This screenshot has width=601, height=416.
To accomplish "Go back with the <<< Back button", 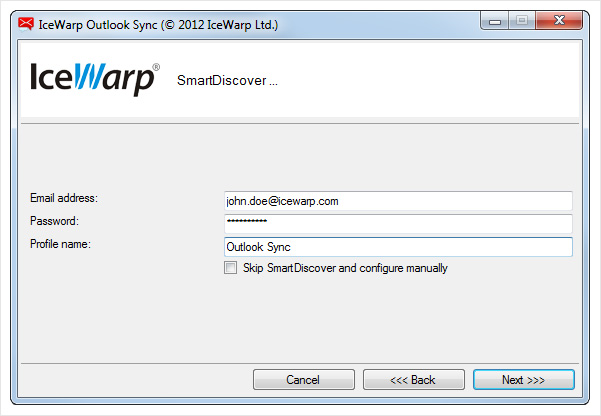I will coord(414,380).
